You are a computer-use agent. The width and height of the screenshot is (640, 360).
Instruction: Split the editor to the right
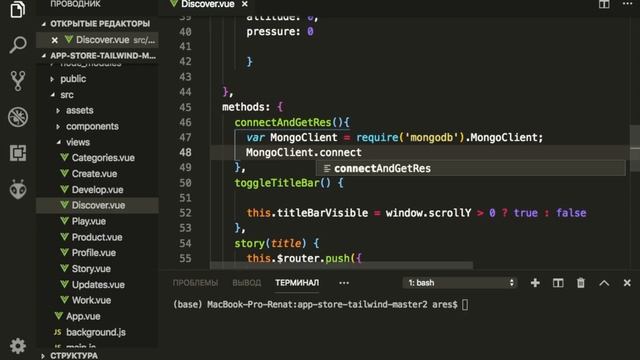(604, 4)
